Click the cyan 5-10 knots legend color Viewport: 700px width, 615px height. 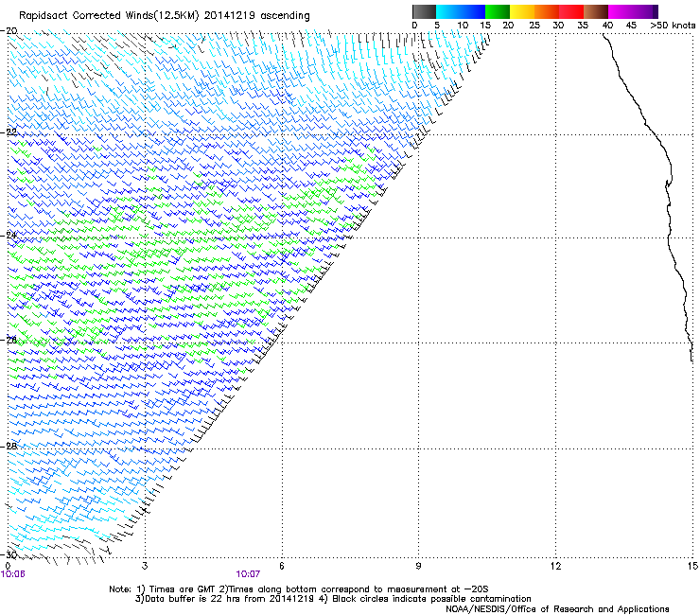point(448,11)
